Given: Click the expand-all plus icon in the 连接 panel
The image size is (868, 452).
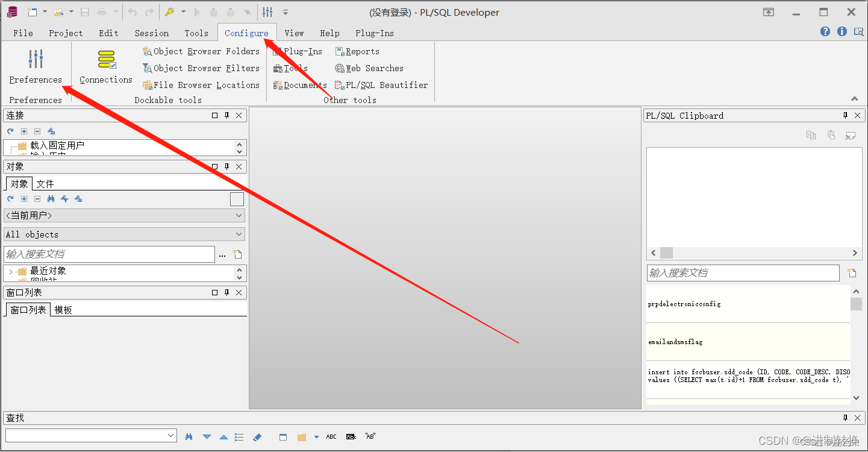Looking at the screenshot, I should (x=24, y=131).
